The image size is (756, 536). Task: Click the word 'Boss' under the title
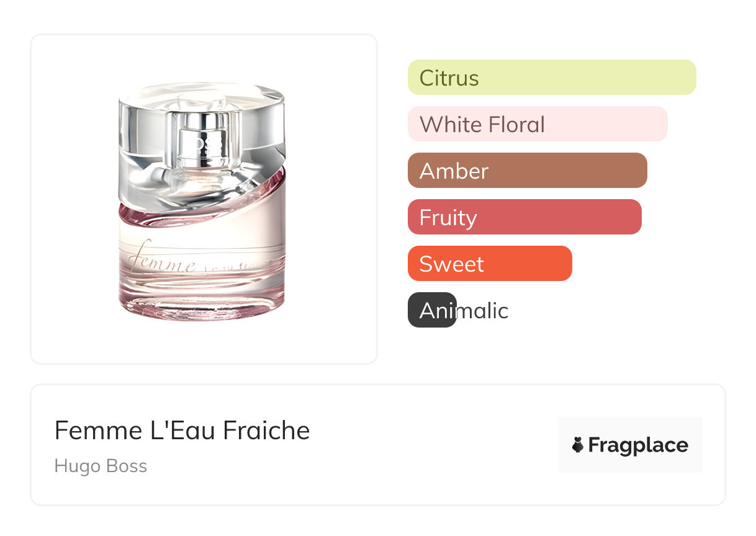pyautogui.click(x=128, y=466)
